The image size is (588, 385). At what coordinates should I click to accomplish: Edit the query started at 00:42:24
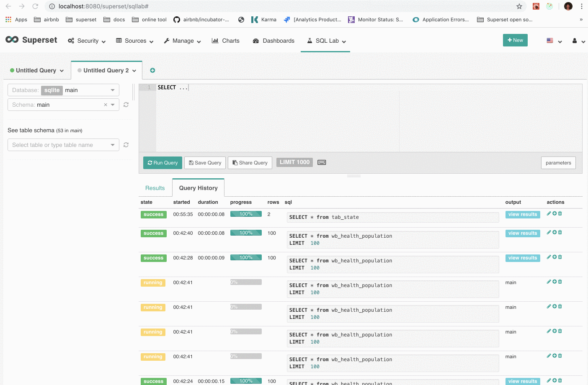pos(549,380)
